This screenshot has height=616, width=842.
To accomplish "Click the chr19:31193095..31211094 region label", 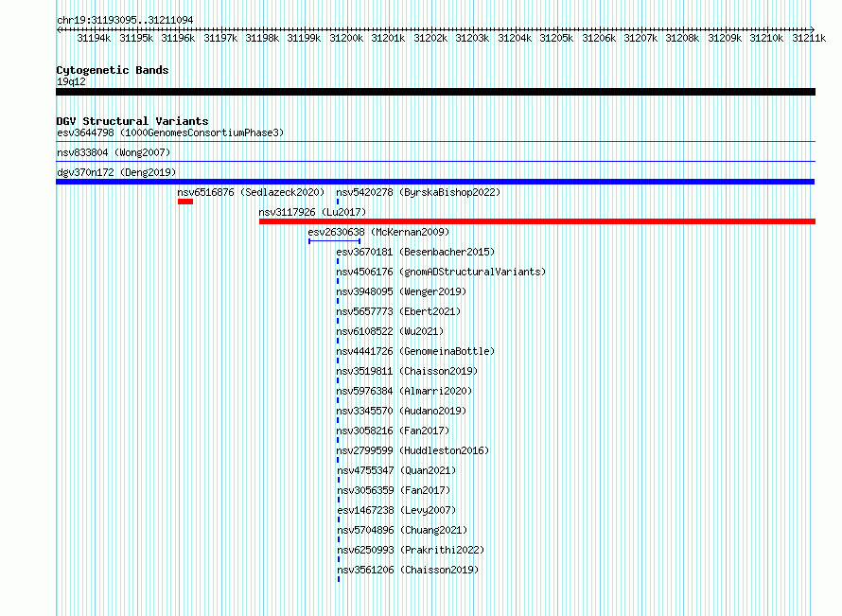I will 125,20.
